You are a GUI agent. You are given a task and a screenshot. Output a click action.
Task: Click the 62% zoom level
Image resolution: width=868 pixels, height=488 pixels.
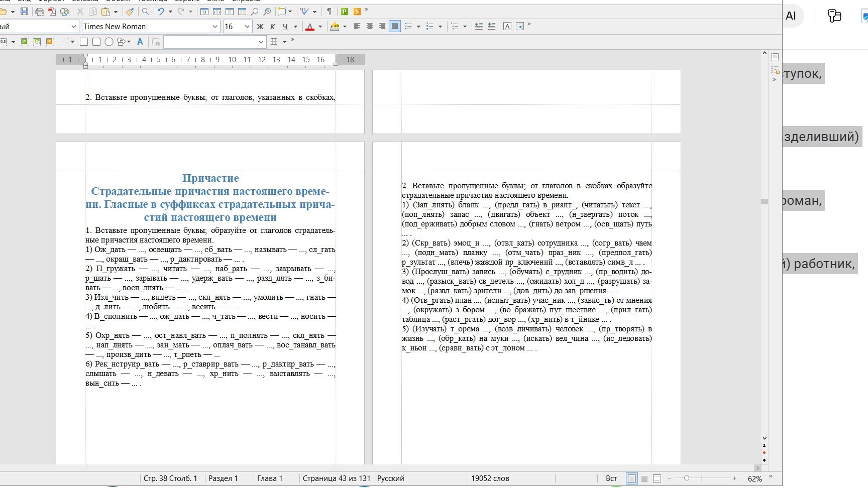[x=754, y=479]
